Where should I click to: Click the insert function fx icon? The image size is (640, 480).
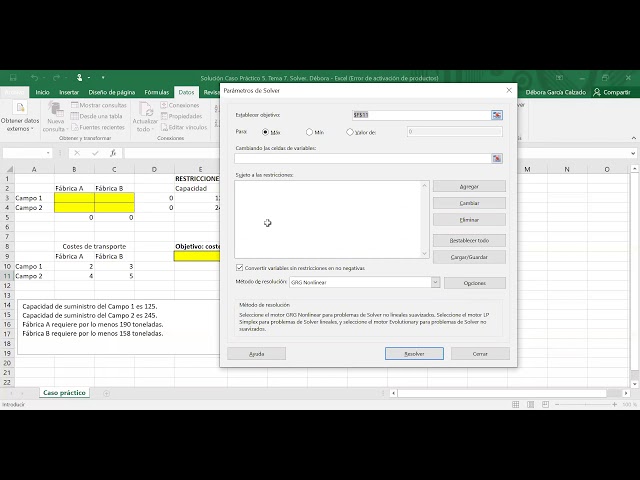[113, 153]
